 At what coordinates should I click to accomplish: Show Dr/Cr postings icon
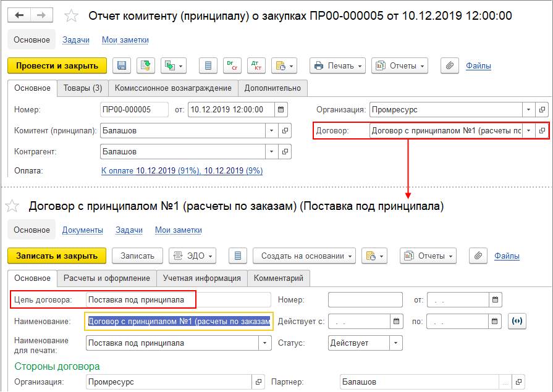click(x=232, y=65)
